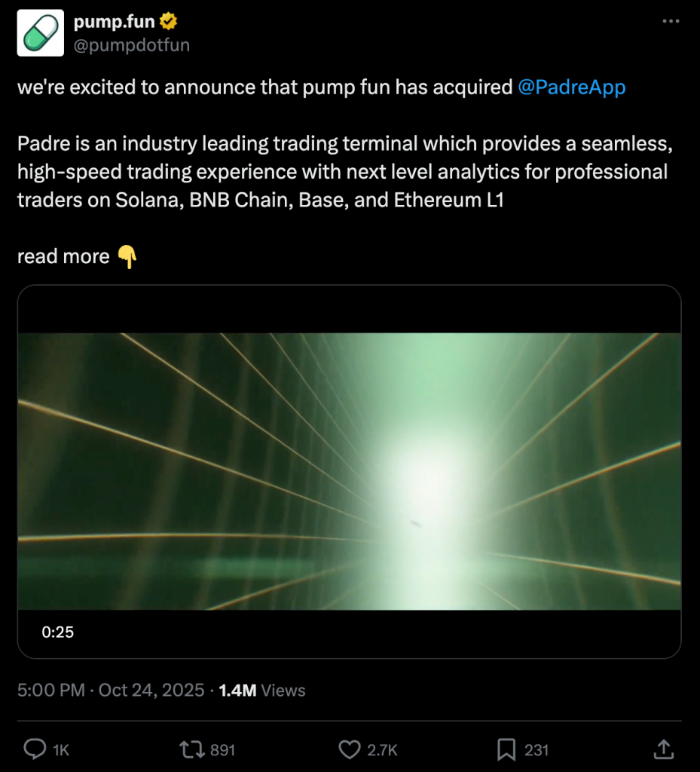
Task: Click the 2.7K likes count
Action: (382, 750)
